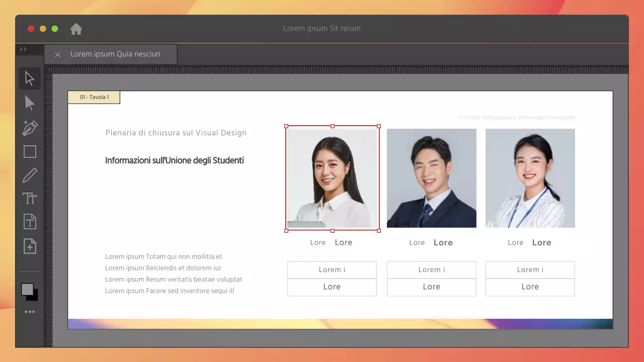The image size is (644, 362).
Task: Select the Direct Selection tool
Action: click(x=30, y=103)
